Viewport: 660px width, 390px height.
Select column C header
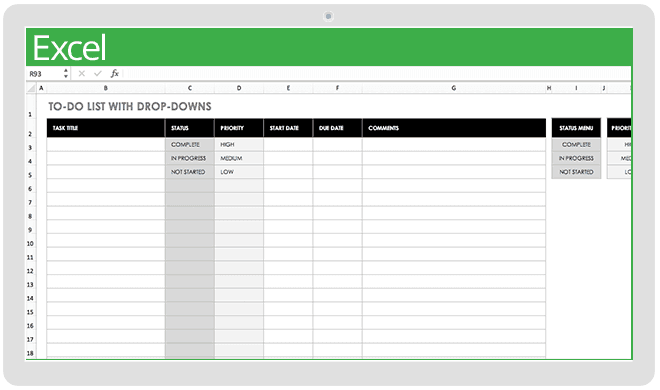click(x=189, y=88)
